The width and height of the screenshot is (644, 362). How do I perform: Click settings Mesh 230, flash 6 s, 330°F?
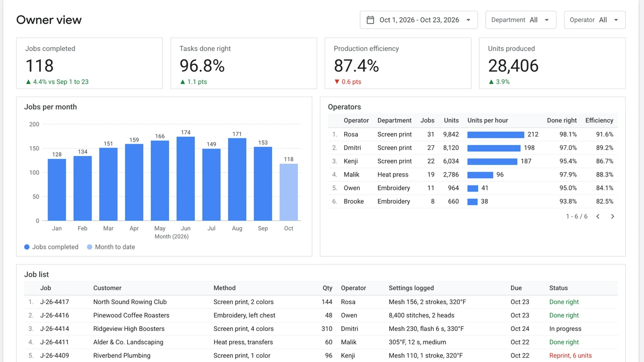426,329
